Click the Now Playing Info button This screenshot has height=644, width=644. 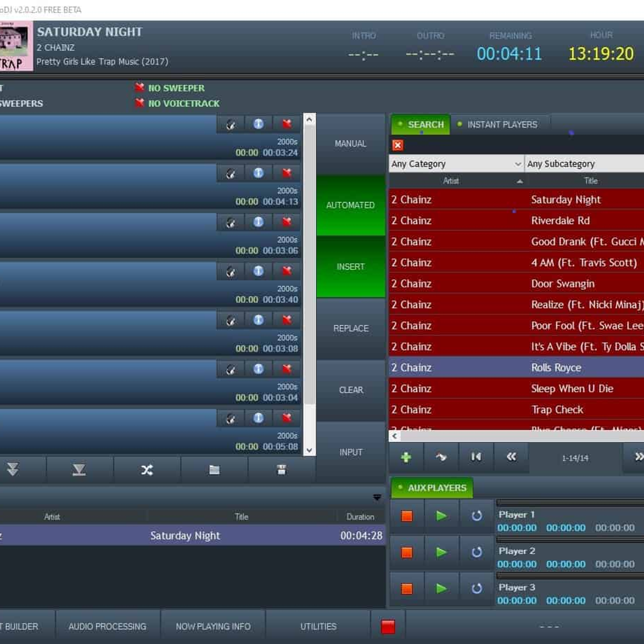213,626
